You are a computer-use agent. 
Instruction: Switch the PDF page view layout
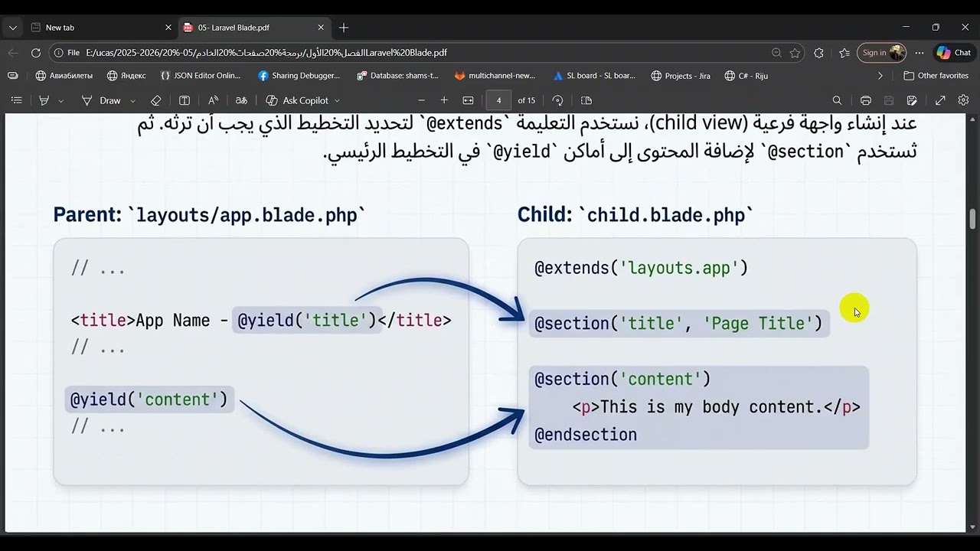(586, 100)
